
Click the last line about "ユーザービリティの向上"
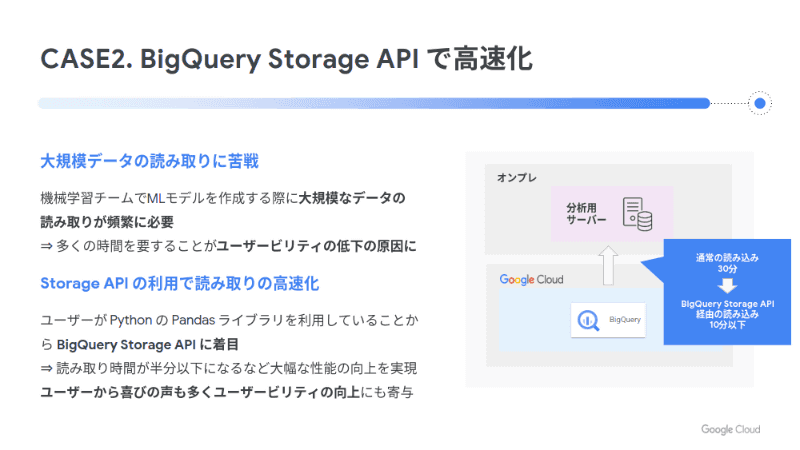[x=225, y=391]
